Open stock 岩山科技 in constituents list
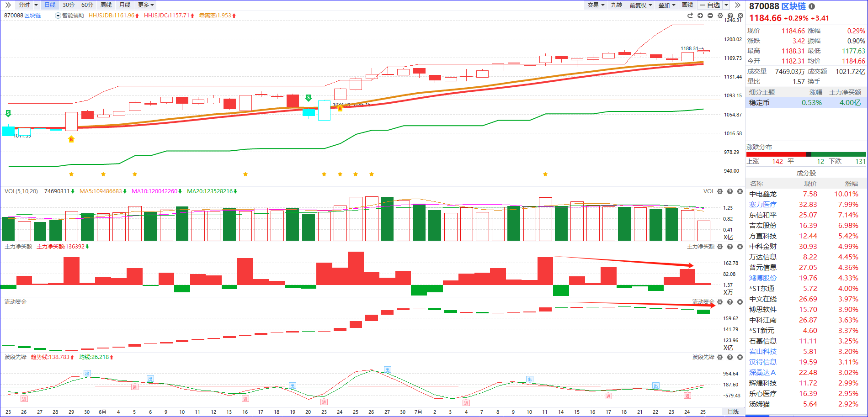868x417 pixels. pos(762,352)
